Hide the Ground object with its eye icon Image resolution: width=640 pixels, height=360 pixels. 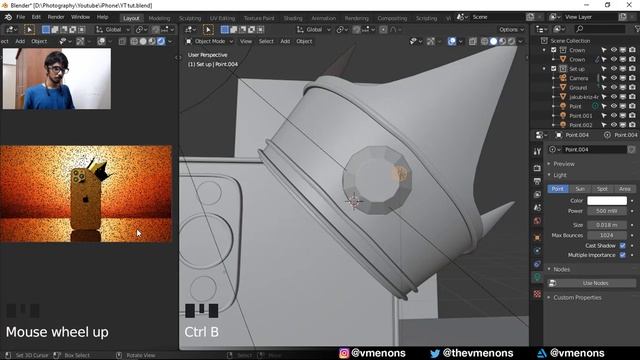pyautogui.click(x=613, y=87)
